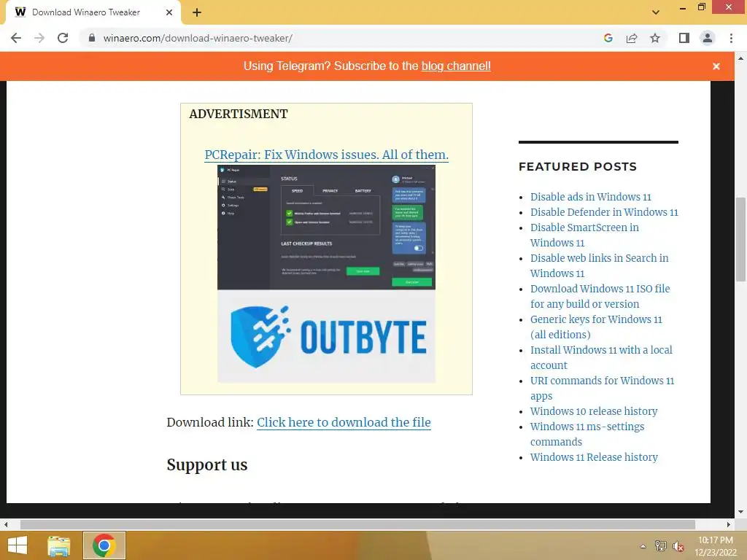Click the address bar URL

click(x=198, y=38)
